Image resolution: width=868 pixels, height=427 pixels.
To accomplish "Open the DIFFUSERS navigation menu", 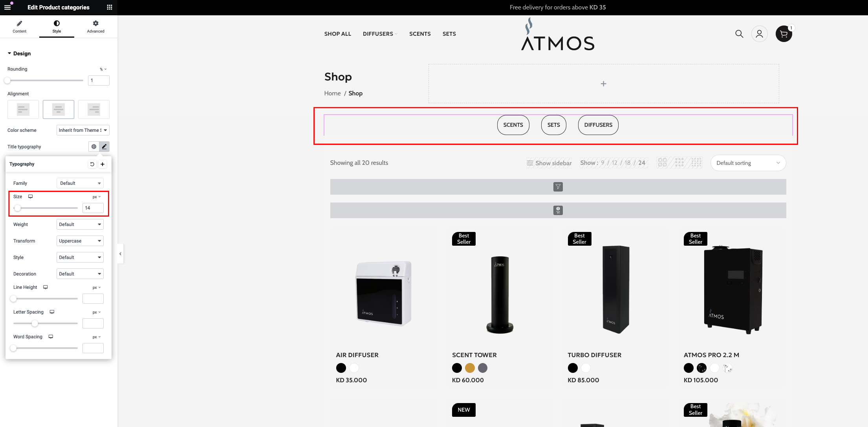I will (380, 34).
